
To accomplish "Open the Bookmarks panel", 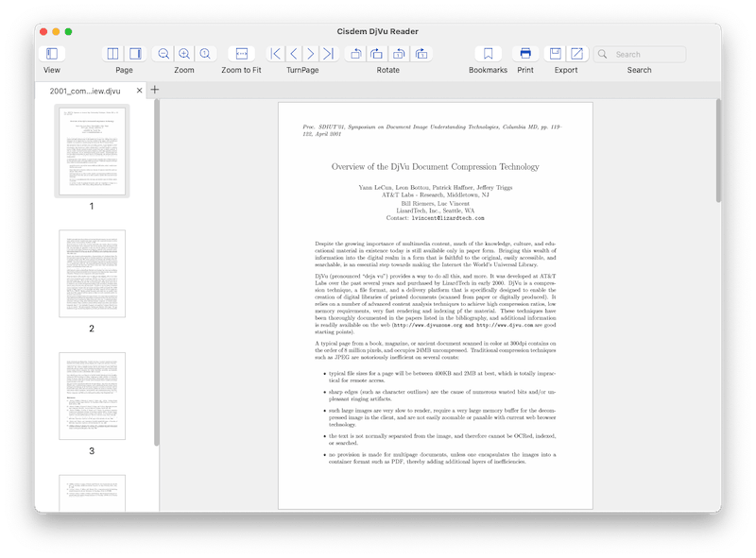I will point(488,54).
